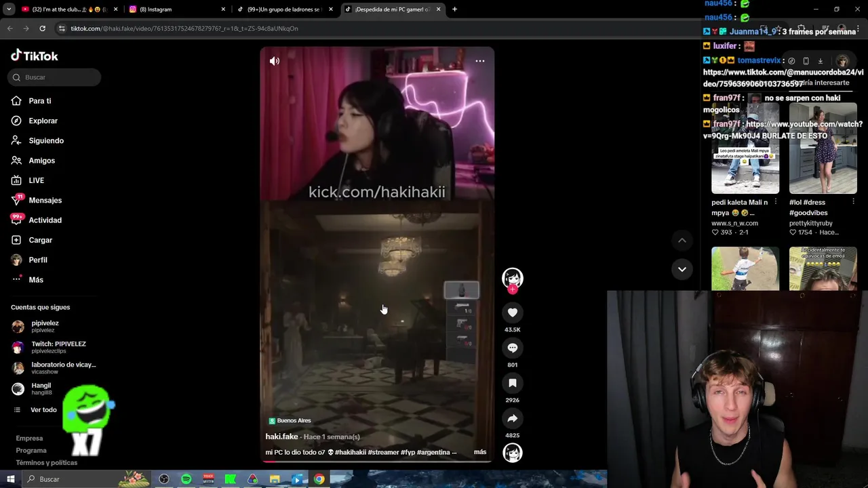The height and width of the screenshot is (488, 868).
Task: Open the pedi kaleta Mali video thumbnail
Action: tap(745, 149)
